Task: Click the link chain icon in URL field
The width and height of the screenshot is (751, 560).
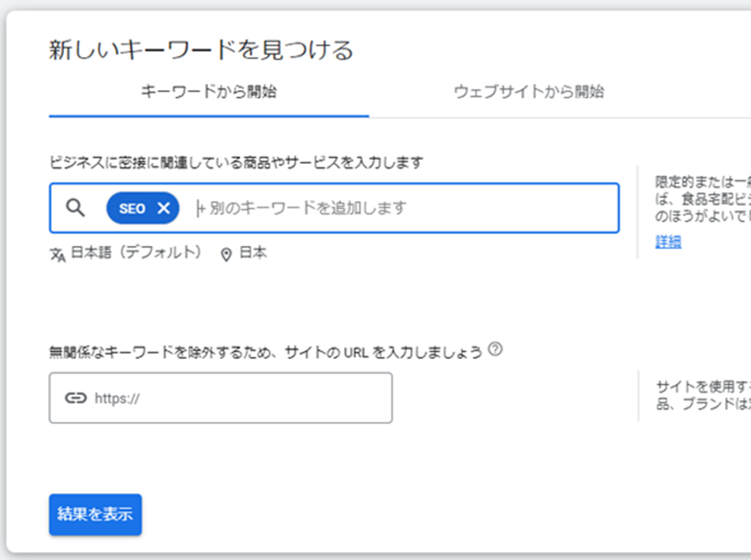Action: click(76, 398)
